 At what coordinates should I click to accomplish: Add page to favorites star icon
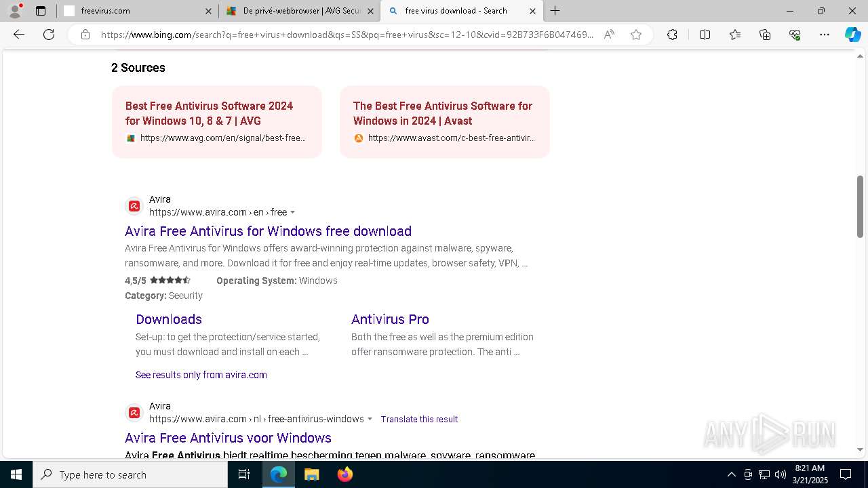pos(636,35)
